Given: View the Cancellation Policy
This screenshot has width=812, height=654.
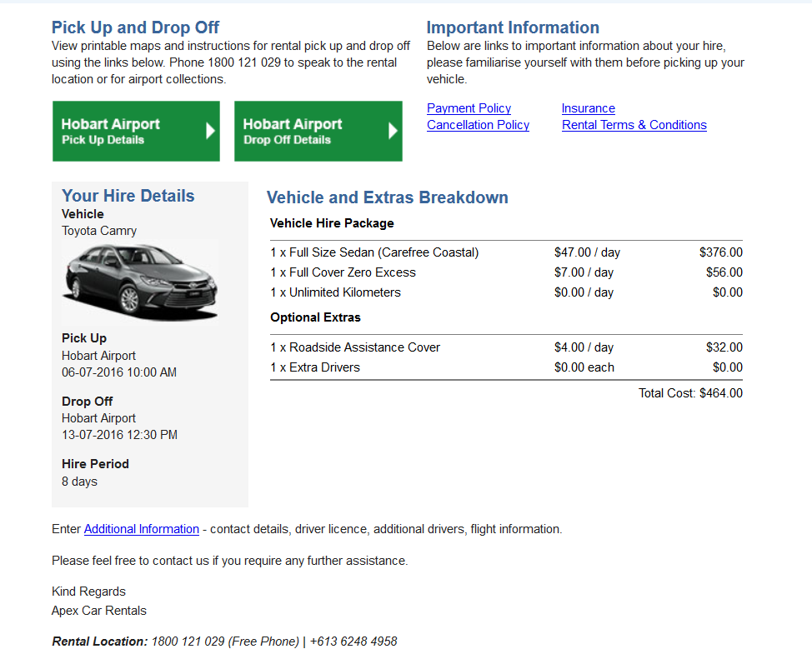Looking at the screenshot, I should (x=478, y=125).
